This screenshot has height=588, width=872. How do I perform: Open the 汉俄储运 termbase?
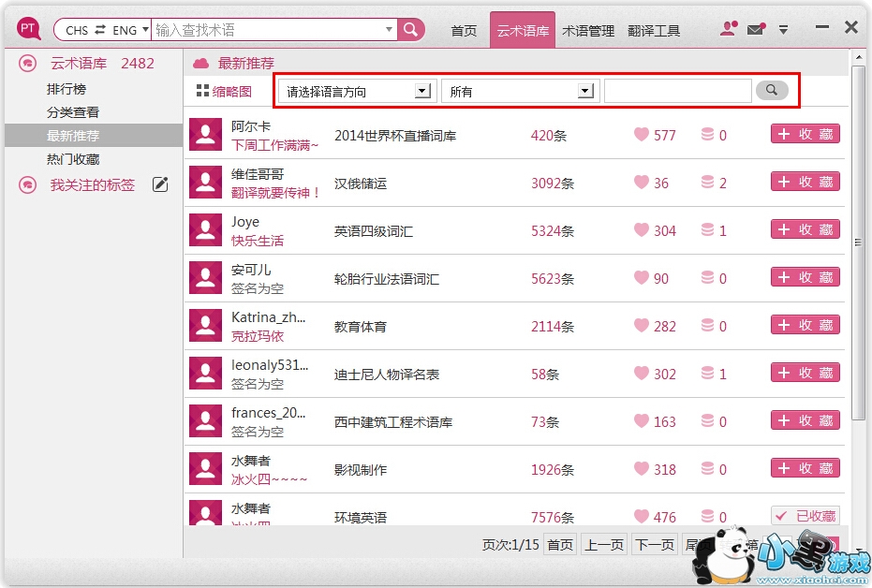360,184
